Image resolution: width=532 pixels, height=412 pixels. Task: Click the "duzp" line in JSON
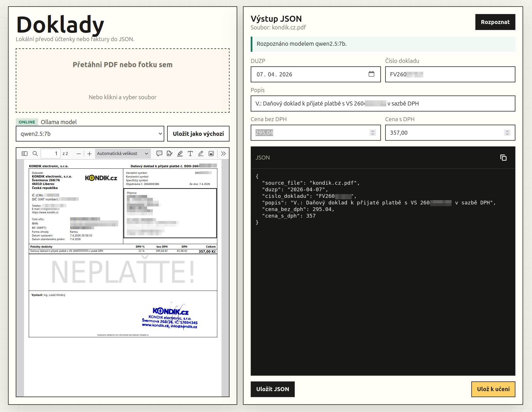pos(295,190)
